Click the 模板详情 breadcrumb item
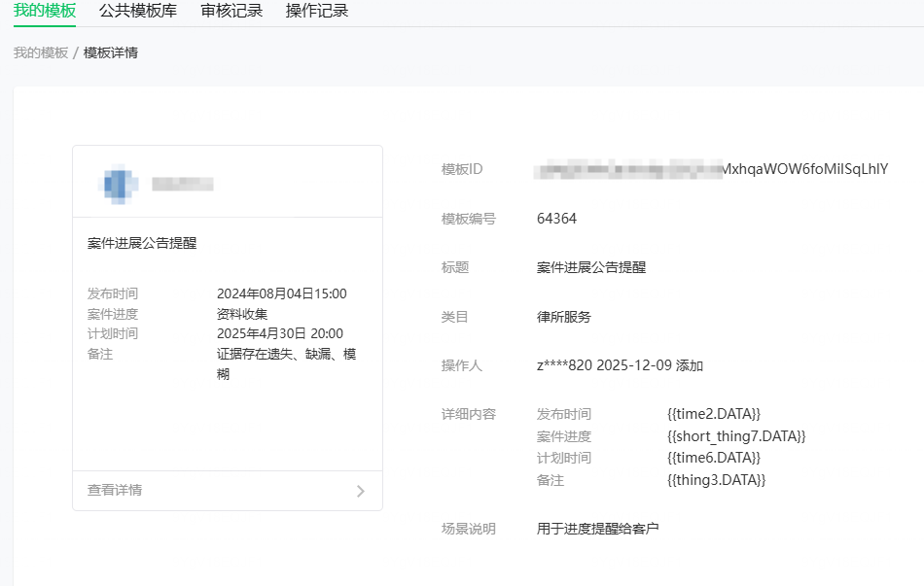 pyautogui.click(x=111, y=52)
